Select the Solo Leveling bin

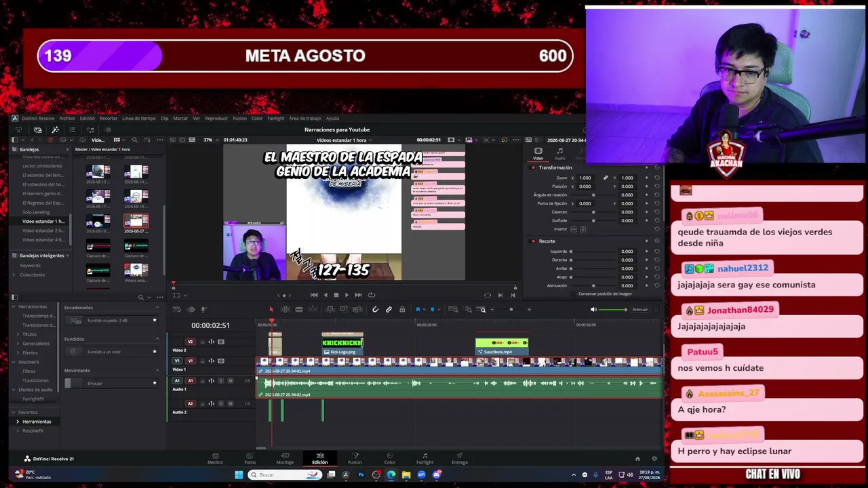[x=36, y=212]
